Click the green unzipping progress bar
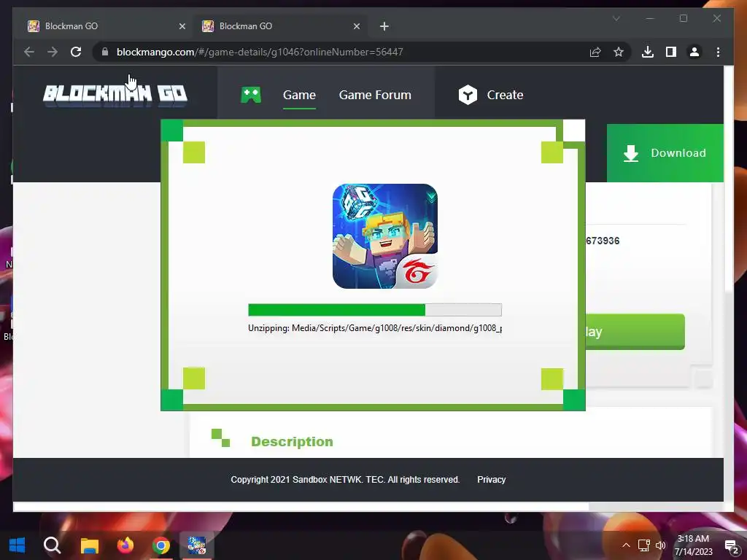The image size is (747, 560). coord(375,310)
